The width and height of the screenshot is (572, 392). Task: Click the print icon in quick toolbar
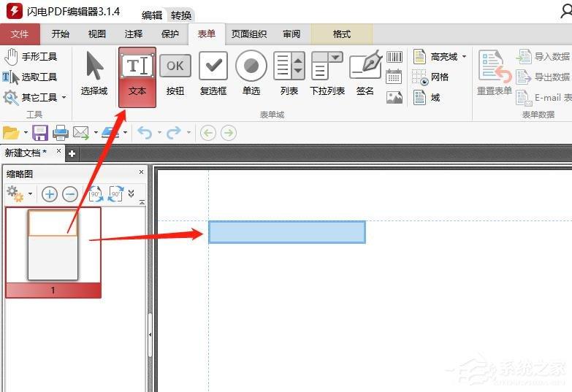point(61,133)
